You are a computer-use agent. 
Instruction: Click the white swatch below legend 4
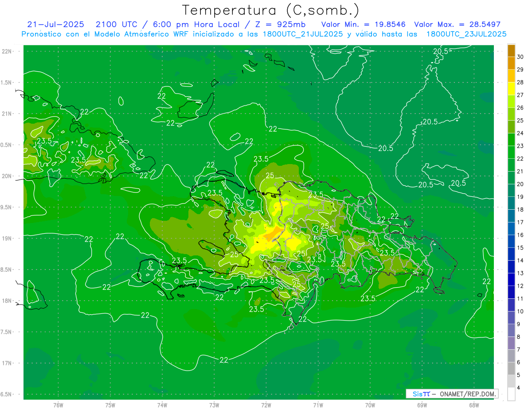pos(511,394)
